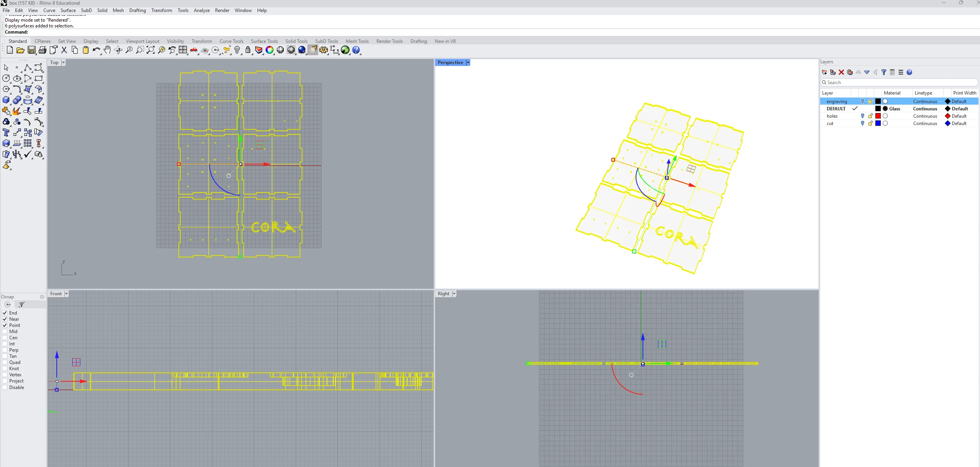Click the Copy icon in Standard toolbar
The image size is (980, 467).
pyautogui.click(x=75, y=50)
